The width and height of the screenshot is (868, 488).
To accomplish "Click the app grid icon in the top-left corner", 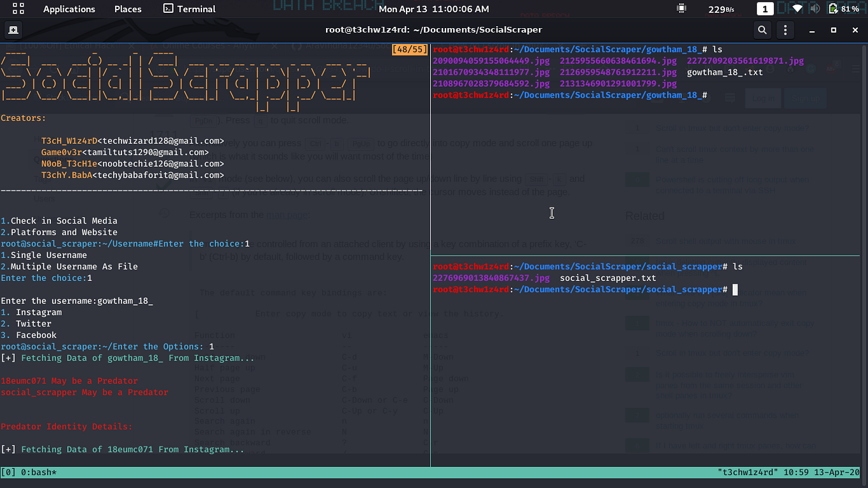I will pyautogui.click(x=17, y=8).
